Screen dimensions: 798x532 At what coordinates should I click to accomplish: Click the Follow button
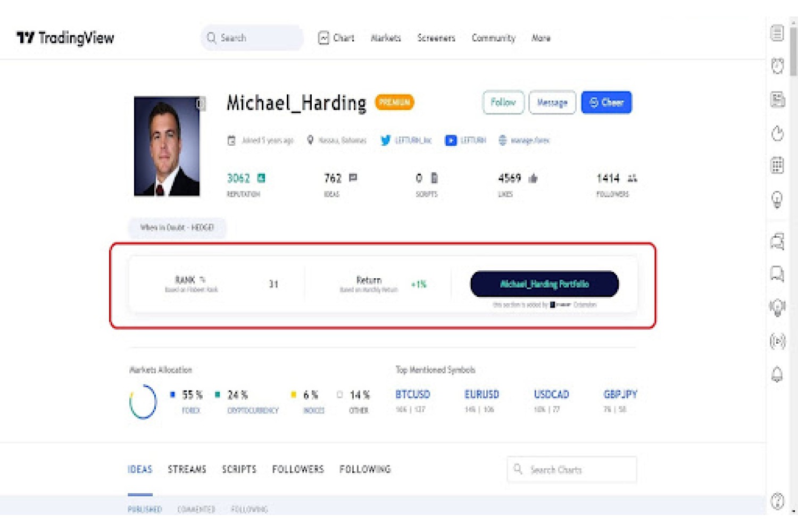click(503, 102)
